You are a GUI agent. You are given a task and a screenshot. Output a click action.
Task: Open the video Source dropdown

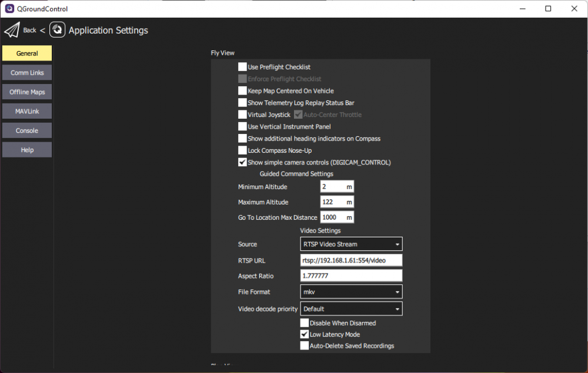[351, 244]
